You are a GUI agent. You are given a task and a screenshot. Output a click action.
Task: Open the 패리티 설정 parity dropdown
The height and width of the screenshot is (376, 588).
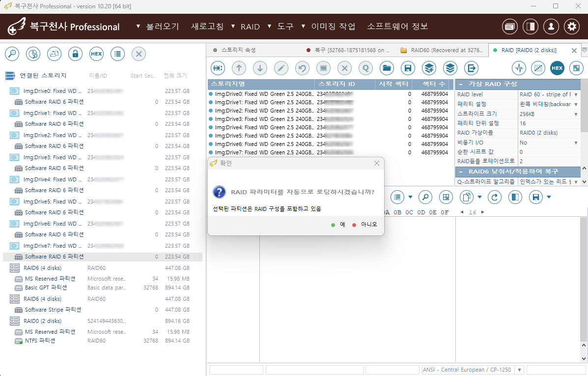576,104
